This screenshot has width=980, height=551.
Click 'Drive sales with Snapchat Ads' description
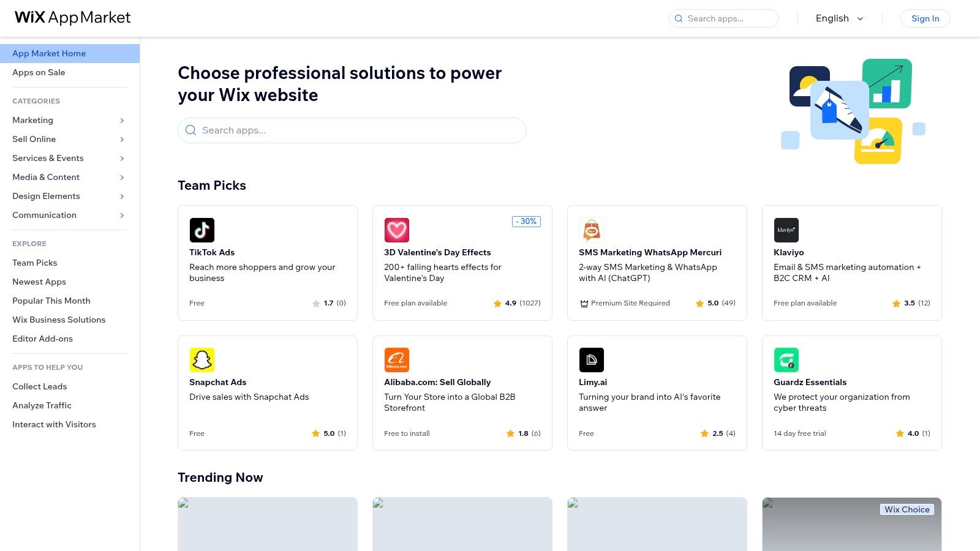[x=249, y=397]
